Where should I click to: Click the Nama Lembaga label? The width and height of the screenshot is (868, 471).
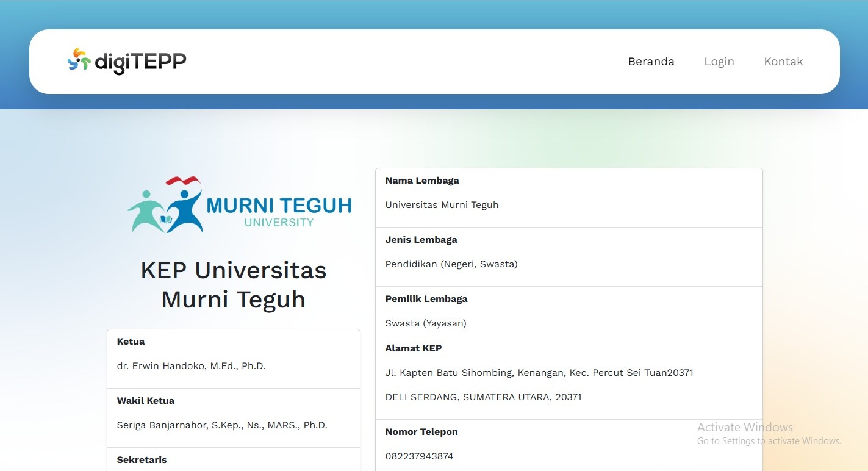pos(422,181)
